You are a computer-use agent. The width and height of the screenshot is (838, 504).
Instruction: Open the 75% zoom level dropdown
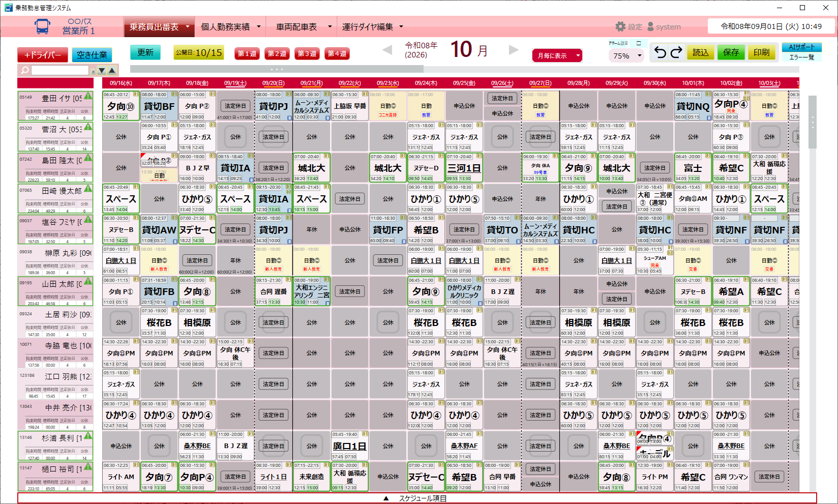click(626, 55)
